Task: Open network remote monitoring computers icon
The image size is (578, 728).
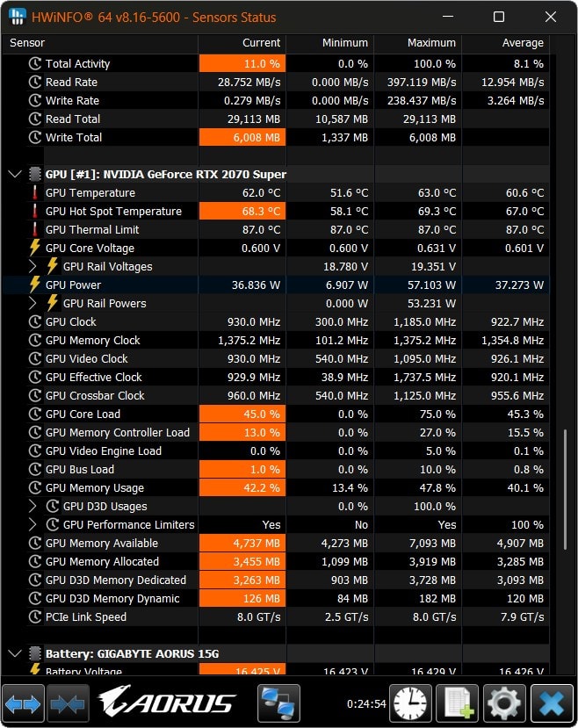Action: click(x=278, y=703)
